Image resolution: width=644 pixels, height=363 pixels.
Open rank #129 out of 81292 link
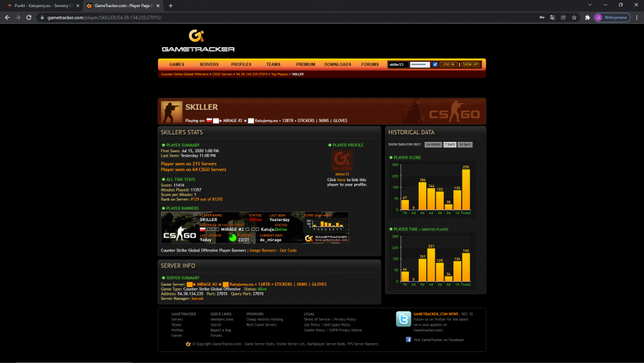[x=207, y=199]
